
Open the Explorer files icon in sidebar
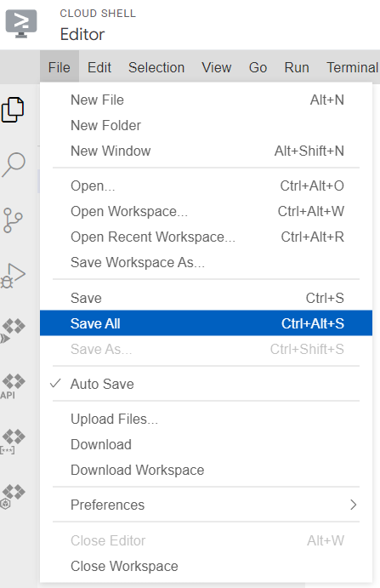[x=13, y=110]
